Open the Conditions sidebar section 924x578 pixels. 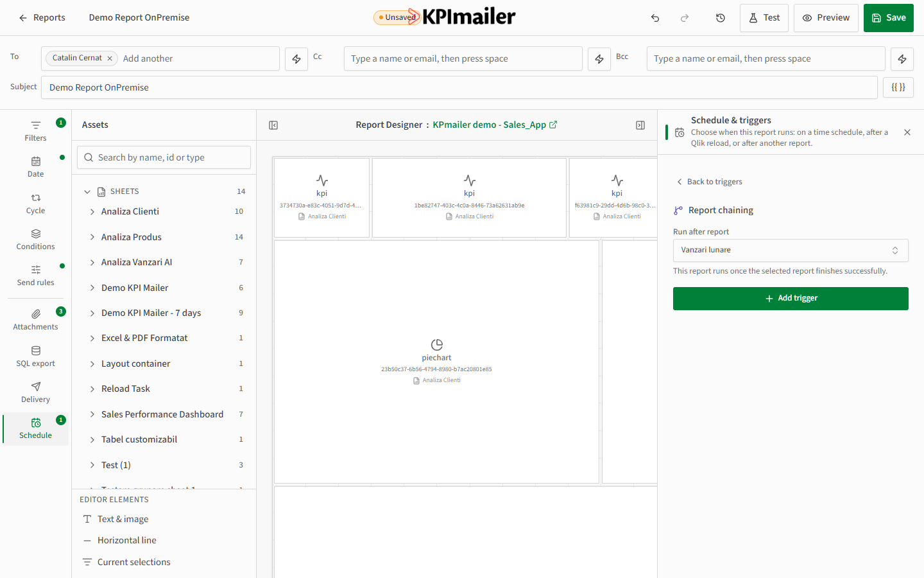36,240
